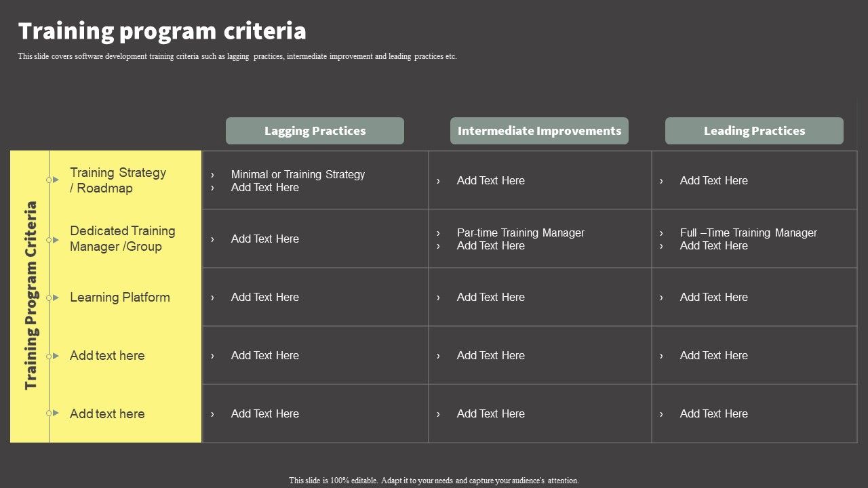Viewport: 868px width, 488px height.
Task: Click the Training Strategy / Roadmap row label
Action: point(118,180)
